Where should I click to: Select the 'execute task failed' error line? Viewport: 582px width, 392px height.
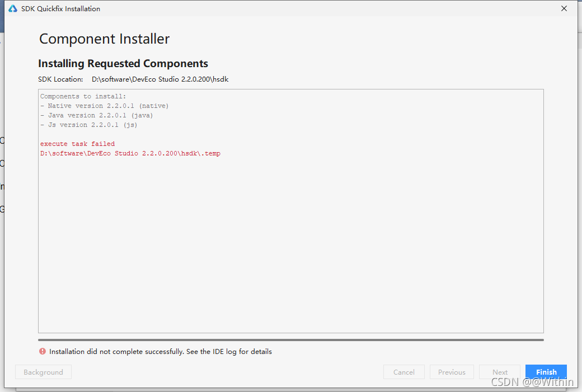point(78,144)
